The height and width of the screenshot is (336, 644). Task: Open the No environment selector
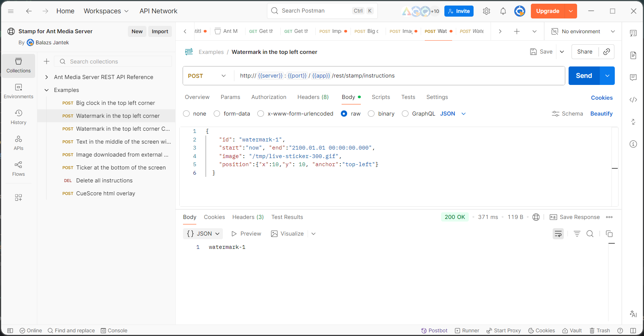[583, 31]
